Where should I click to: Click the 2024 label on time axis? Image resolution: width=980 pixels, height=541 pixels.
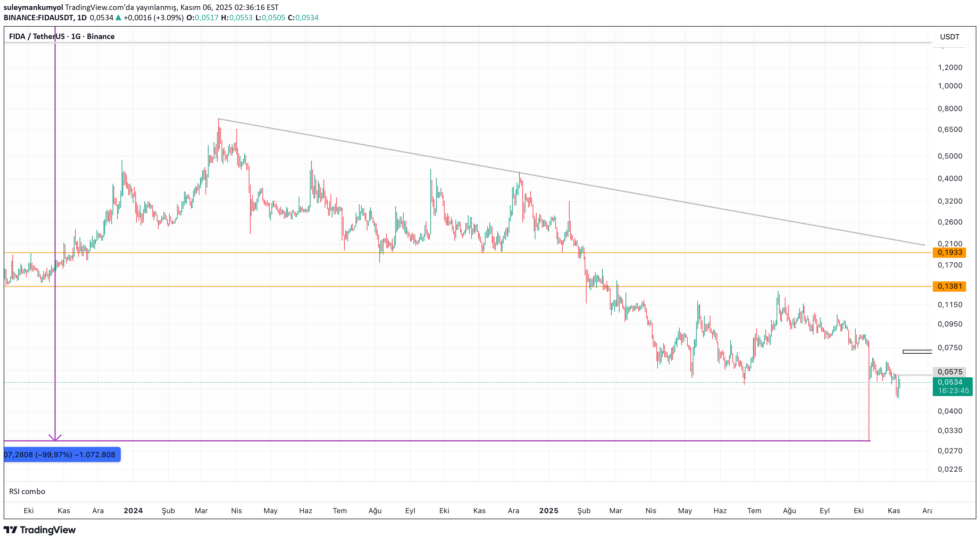(133, 510)
